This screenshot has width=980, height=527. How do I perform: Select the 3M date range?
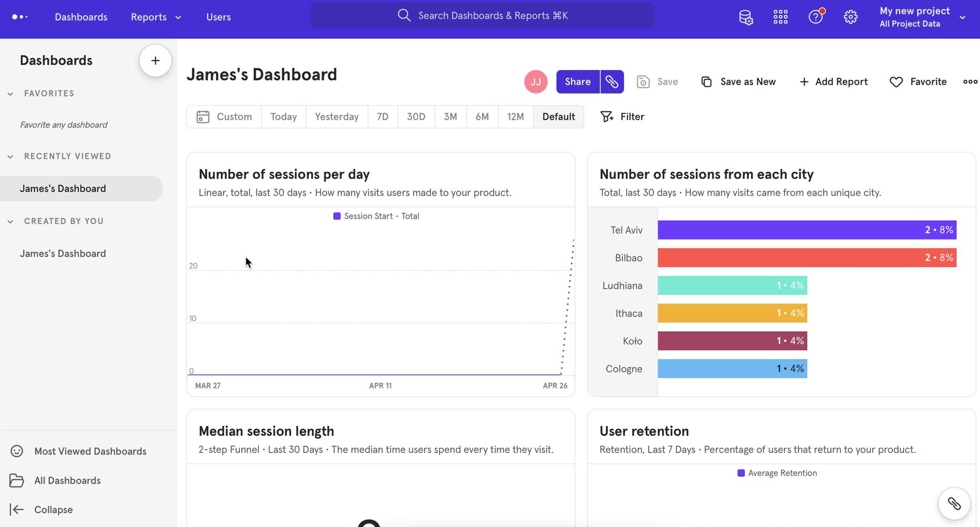(450, 117)
